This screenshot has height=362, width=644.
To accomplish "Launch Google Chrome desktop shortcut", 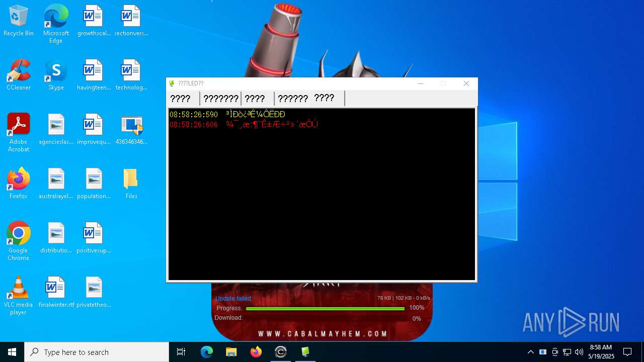I will click(x=19, y=241).
